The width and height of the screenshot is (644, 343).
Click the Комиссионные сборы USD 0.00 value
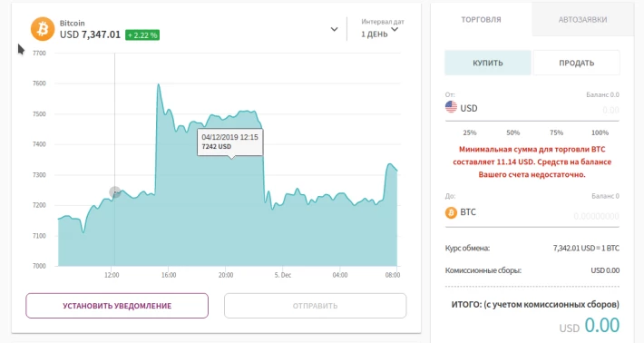click(x=605, y=270)
